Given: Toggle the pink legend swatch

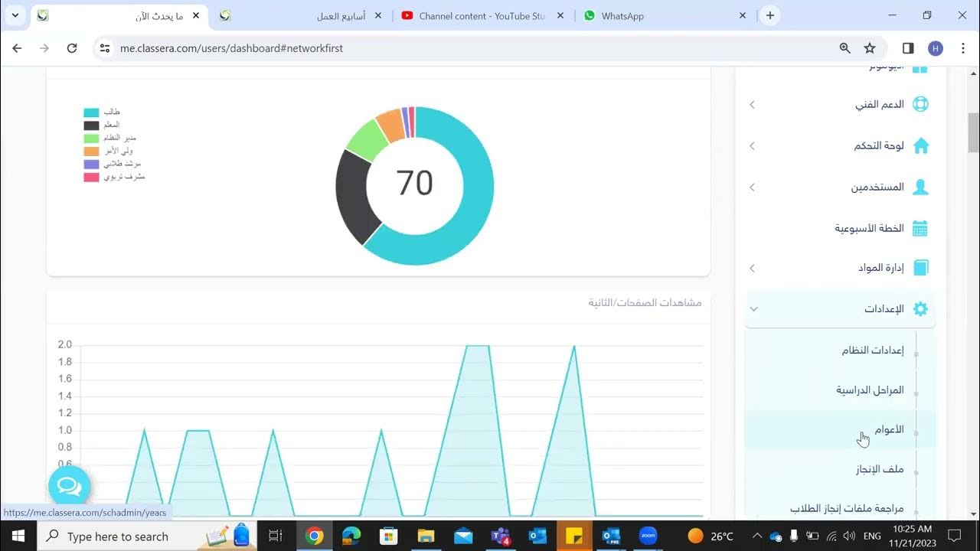Looking at the screenshot, I should (91, 178).
